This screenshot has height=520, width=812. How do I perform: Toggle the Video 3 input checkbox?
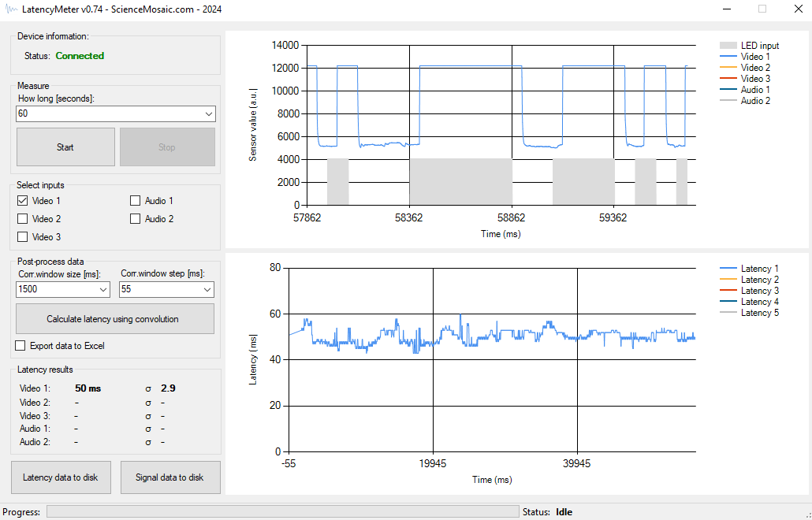pos(22,237)
